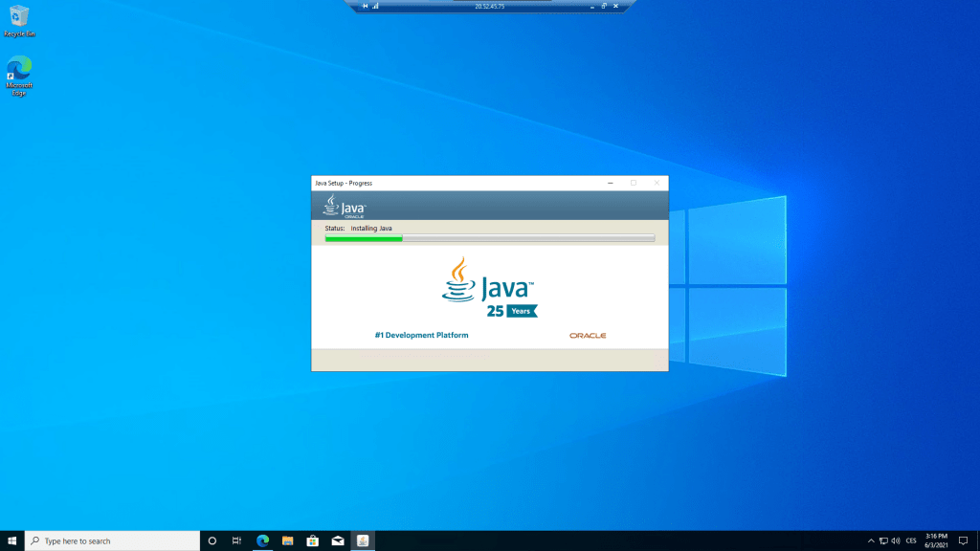This screenshot has height=551, width=980.
Task: Minimize the Java Setup window
Action: click(x=610, y=183)
